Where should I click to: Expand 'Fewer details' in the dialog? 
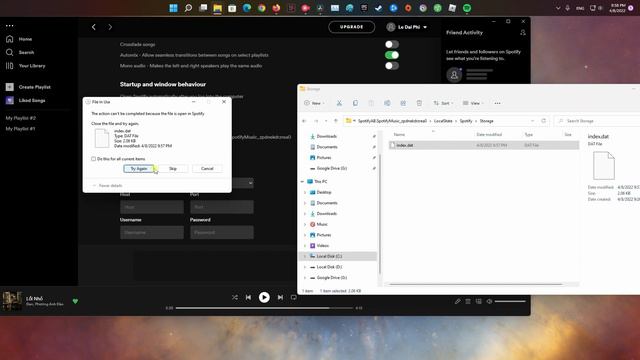click(x=107, y=186)
